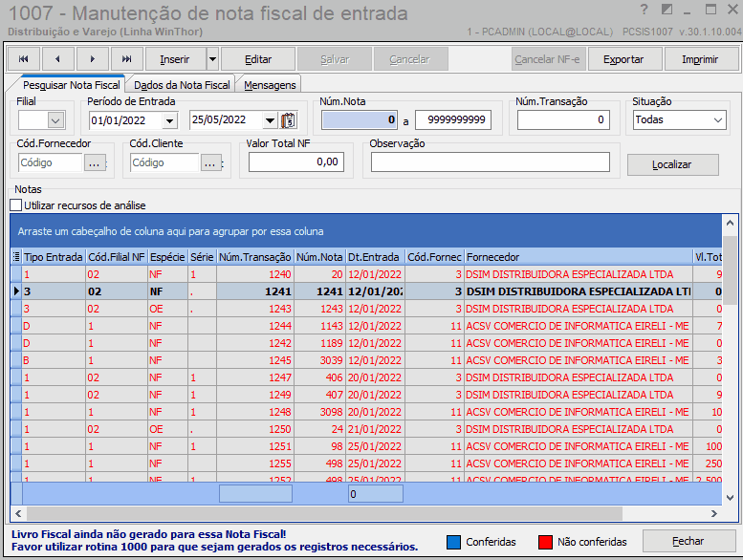Click horizontal scrollbar right arrow
Screen dimensions: 743x560
[x=714, y=513]
